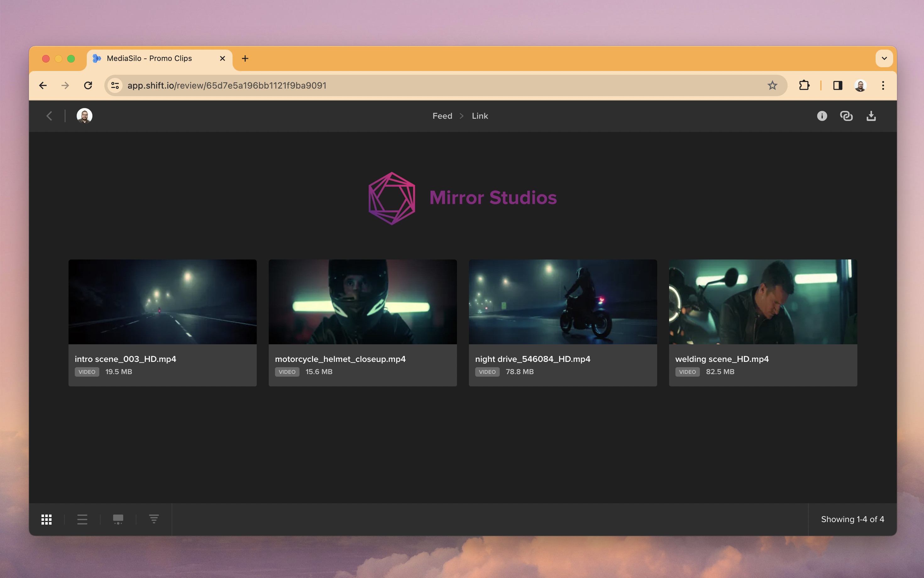Click the Showing 1-4 of 4 status
924x578 pixels.
852,519
